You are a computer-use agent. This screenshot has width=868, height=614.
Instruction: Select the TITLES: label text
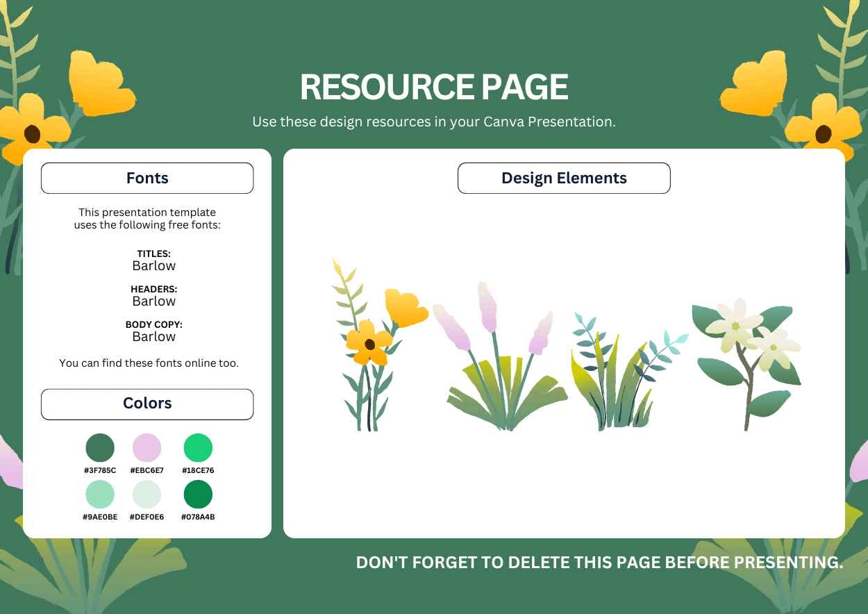153,254
